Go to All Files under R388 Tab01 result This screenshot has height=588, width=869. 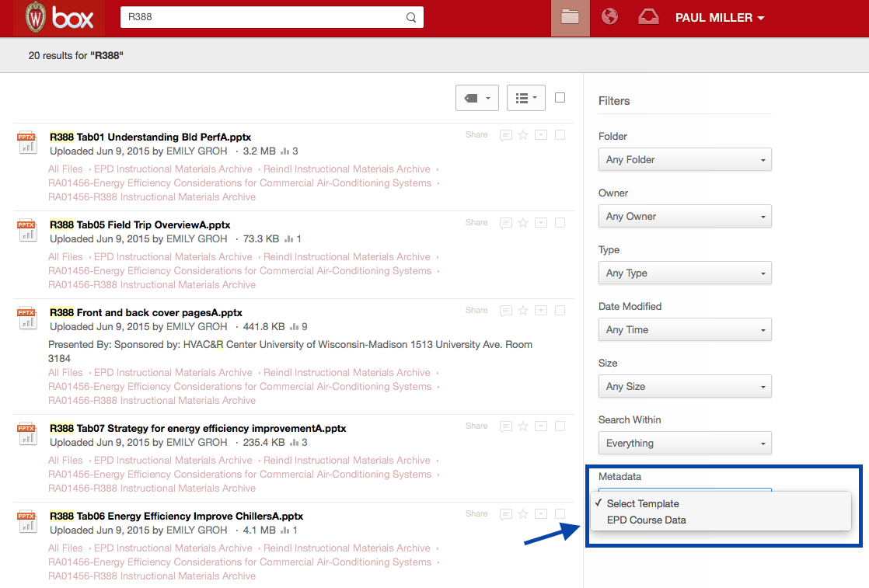coord(65,169)
